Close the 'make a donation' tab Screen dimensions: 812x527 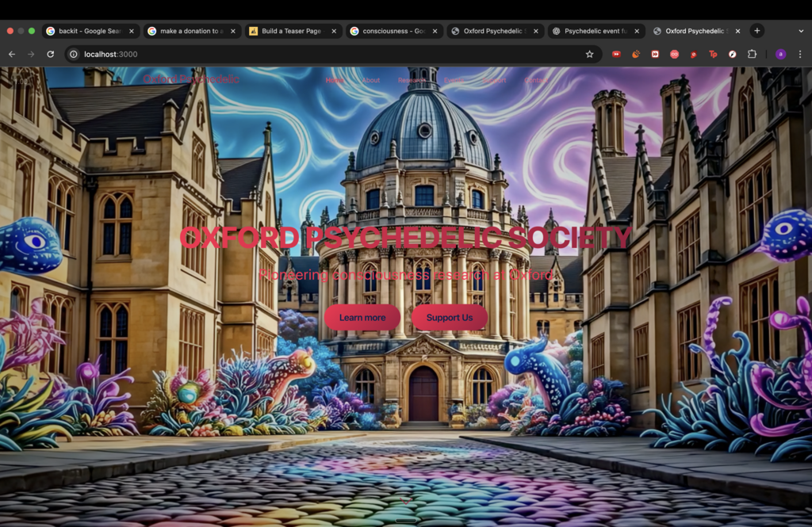(x=232, y=31)
